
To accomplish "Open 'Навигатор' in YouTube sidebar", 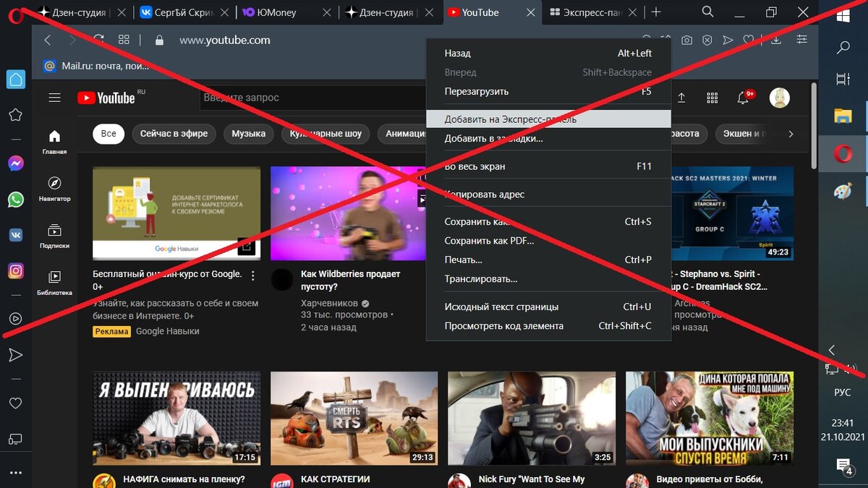I will (54, 189).
